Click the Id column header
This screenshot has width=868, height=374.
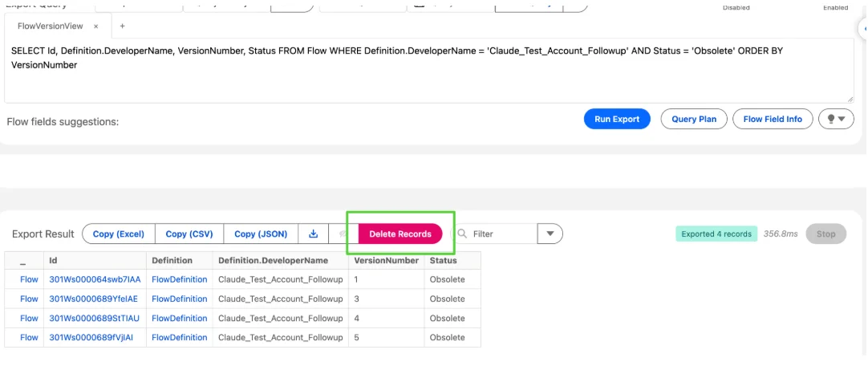point(95,260)
